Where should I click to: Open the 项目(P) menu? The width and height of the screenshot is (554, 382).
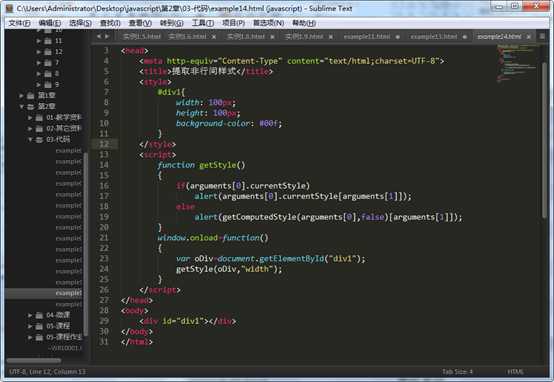[x=233, y=23]
